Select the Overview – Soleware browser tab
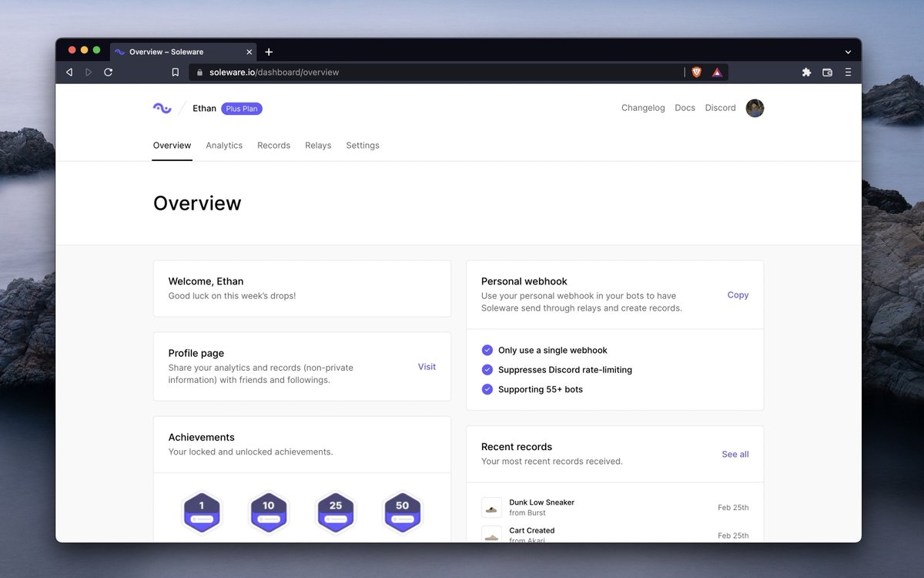Screen dimensions: 924x578 point(183,52)
